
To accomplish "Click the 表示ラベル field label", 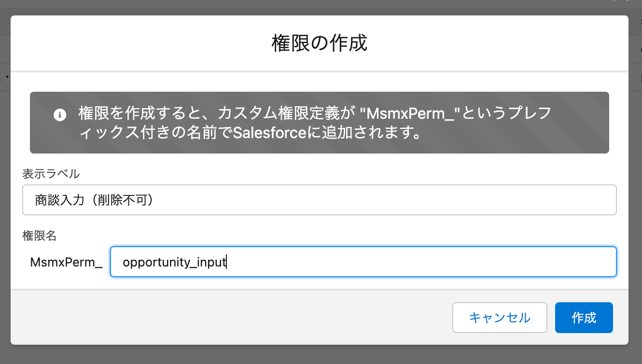I will 51,174.
